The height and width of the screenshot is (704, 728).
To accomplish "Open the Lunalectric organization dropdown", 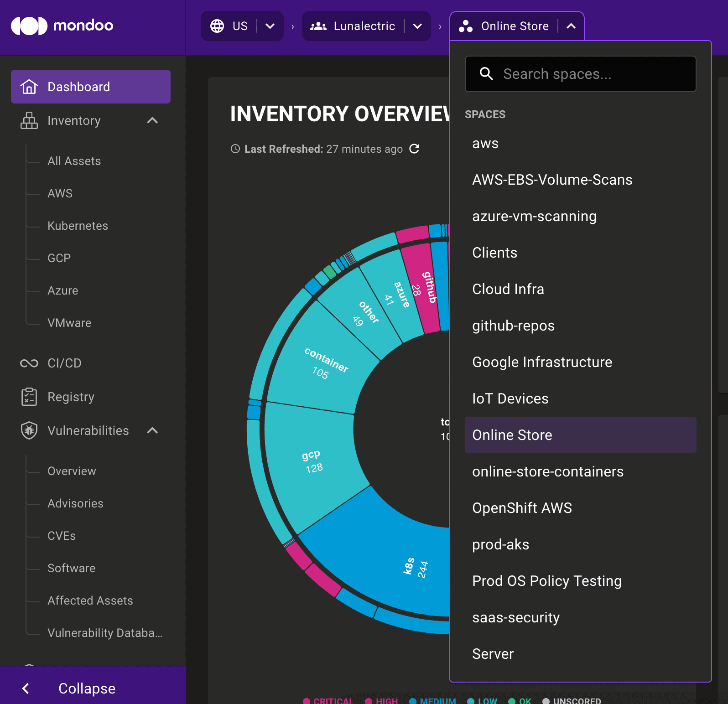I will pyautogui.click(x=417, y=26).
